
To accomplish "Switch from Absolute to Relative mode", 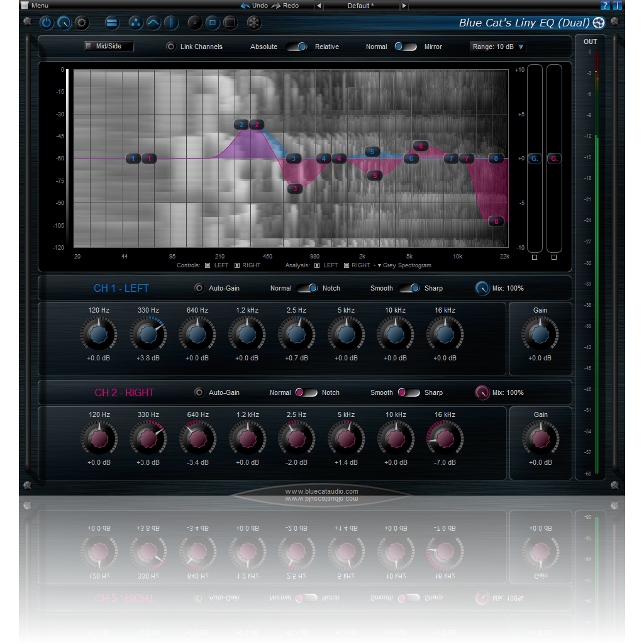I will pyautogui.click(x=296, y=47).
